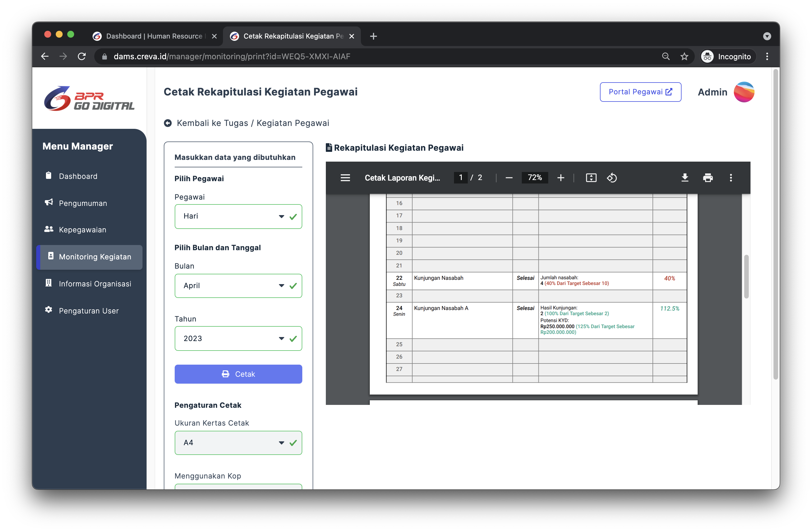Expand the Bulan dropdown showing April
Screen dimensions: 812x532
tap(238, 286)
